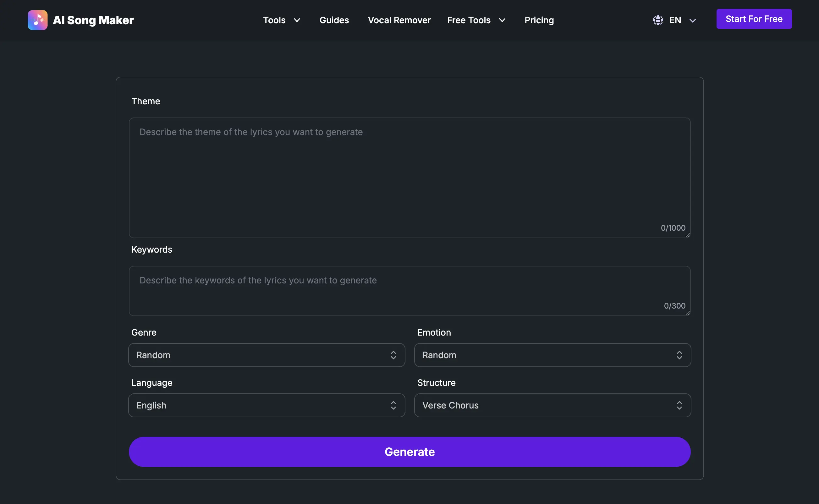Open the Genre dropdown set to Random

coord(267,355)
